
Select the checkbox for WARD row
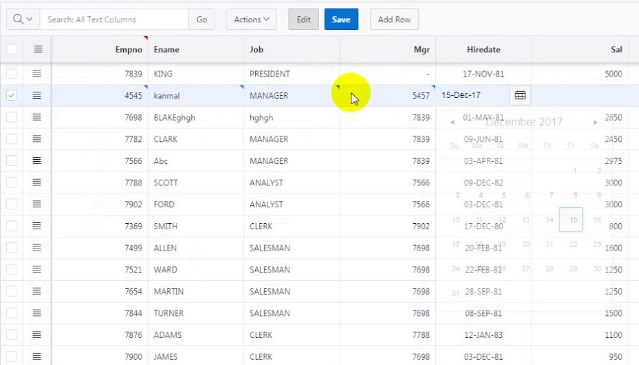11,270
